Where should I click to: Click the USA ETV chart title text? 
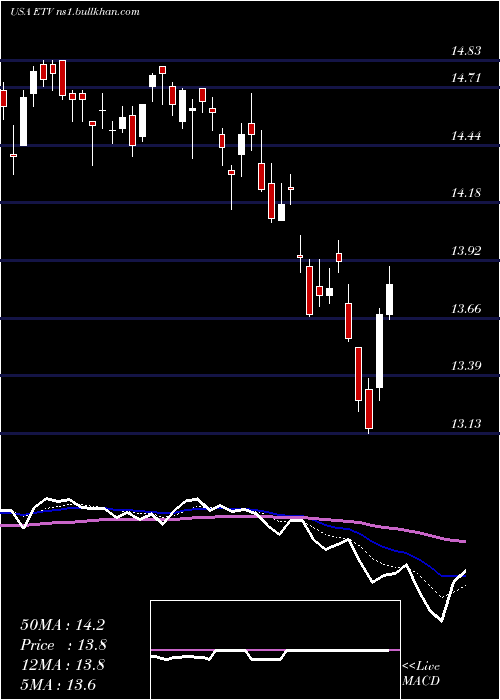75,12
